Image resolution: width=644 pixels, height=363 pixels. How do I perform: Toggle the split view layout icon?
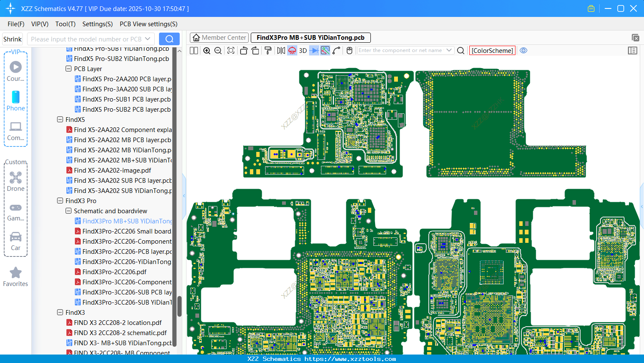(194, 51)
